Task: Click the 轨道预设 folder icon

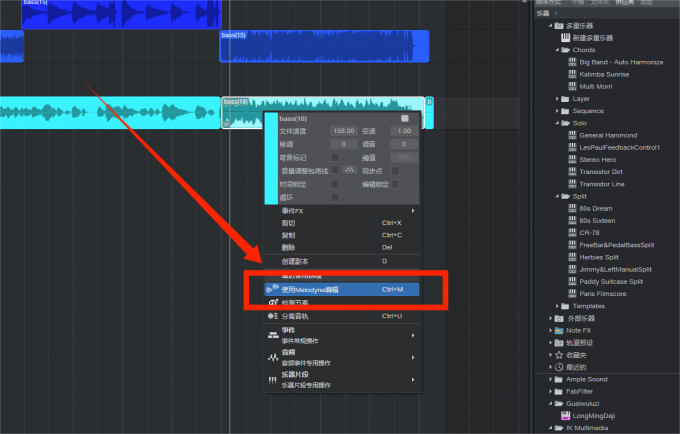Action: [559, 343]
